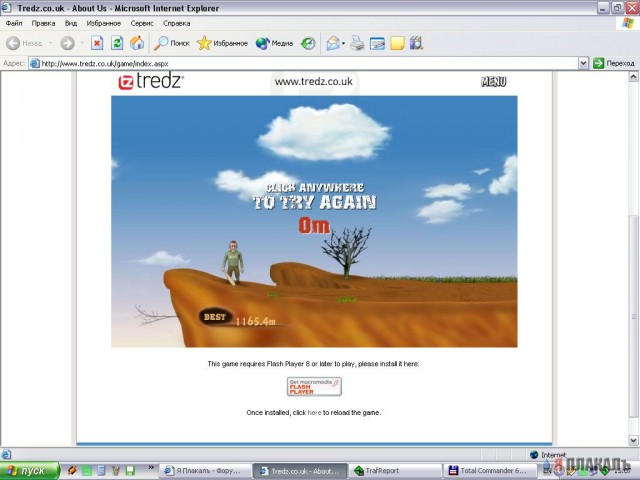Click the Get Macromedia Flash Player button
Viewport: 640px width, 480px height.
(x=314, y=386)
